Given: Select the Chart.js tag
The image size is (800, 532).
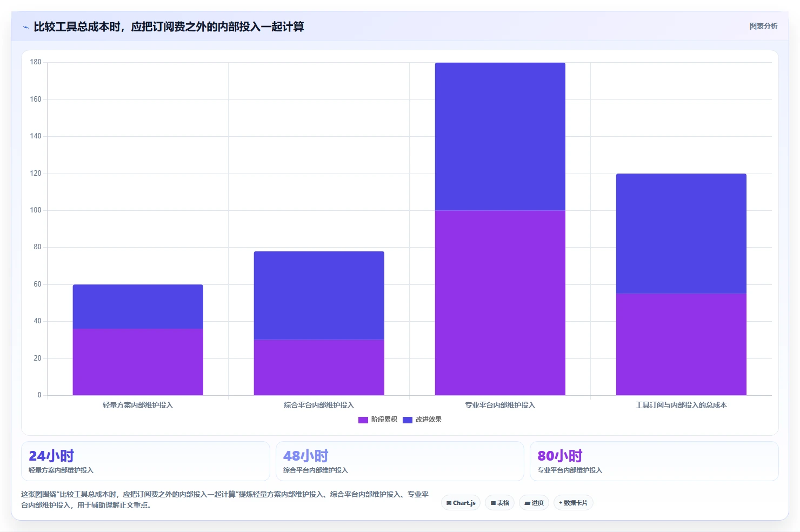Looking at the screenshot, I should (461, 503).
